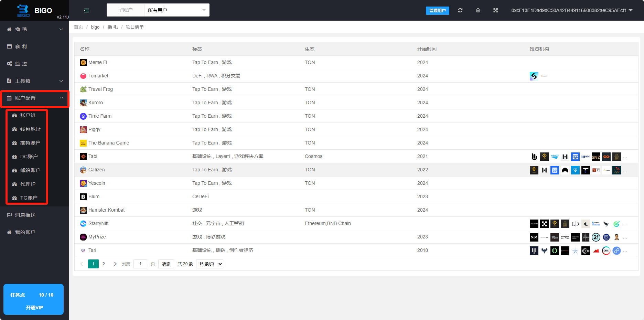Click the MyPrize project icon

point(83,237)
